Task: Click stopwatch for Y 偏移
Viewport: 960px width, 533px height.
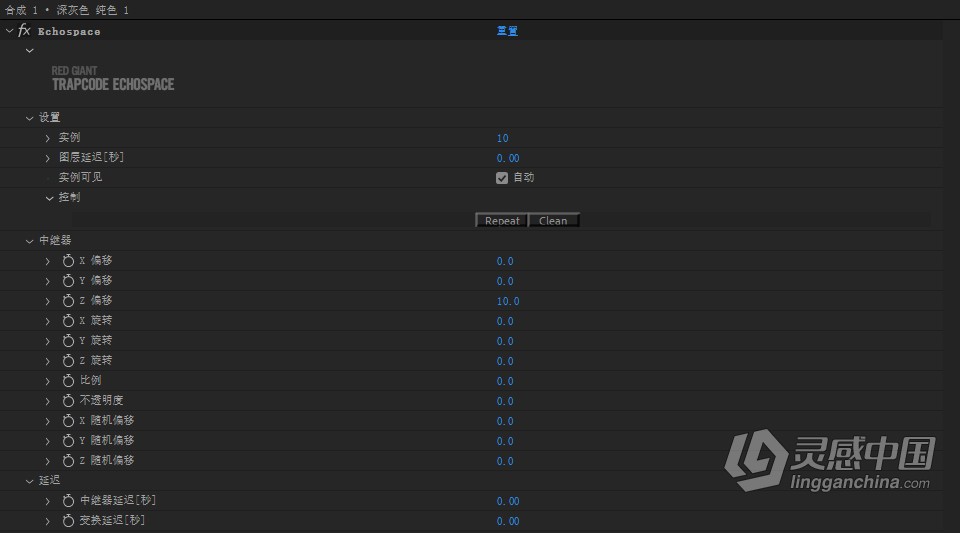Action: (68, 281)
